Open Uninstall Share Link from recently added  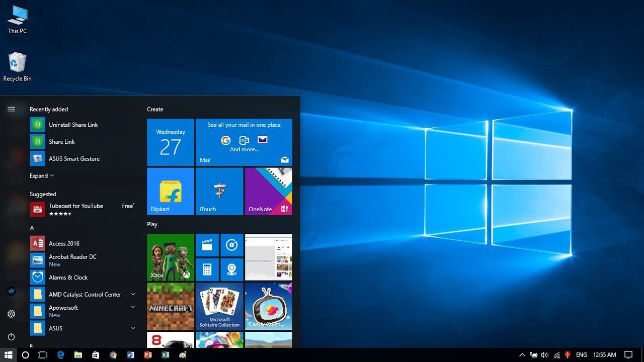(x=84, y=125)
